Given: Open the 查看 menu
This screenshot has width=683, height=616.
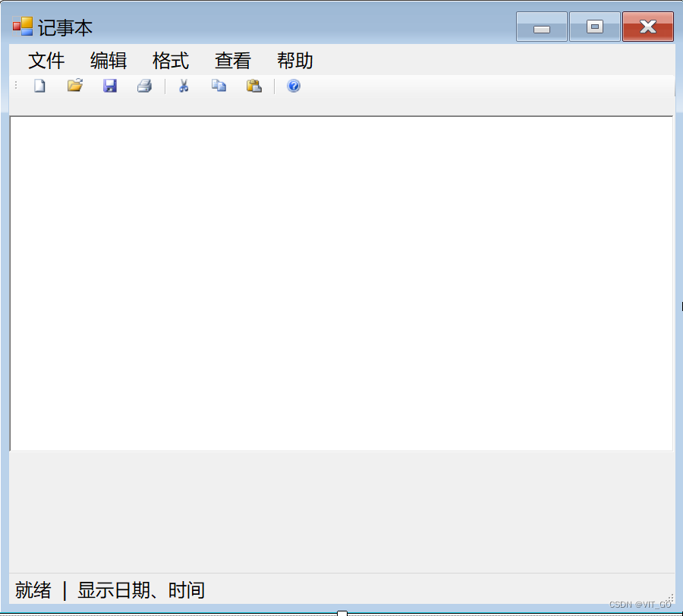Looking at the screenshot, I should [x=233, y=61].
